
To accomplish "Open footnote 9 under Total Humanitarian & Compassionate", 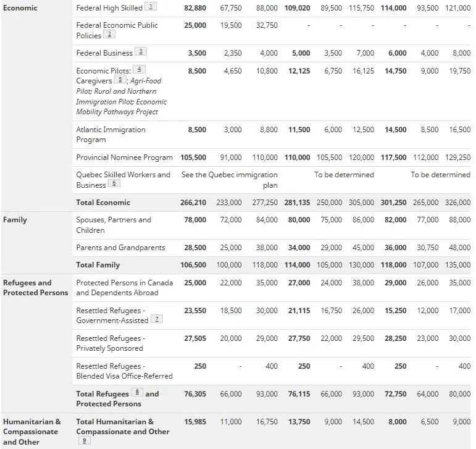I will 85,440.
